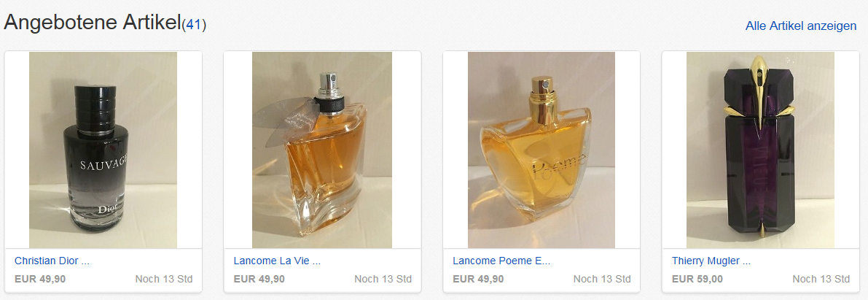The height and width of the screenshot is (300, 868).
Task: Select the Lancome Poeme E... title link
Action: pyautogui.click(x=501, y=261)
